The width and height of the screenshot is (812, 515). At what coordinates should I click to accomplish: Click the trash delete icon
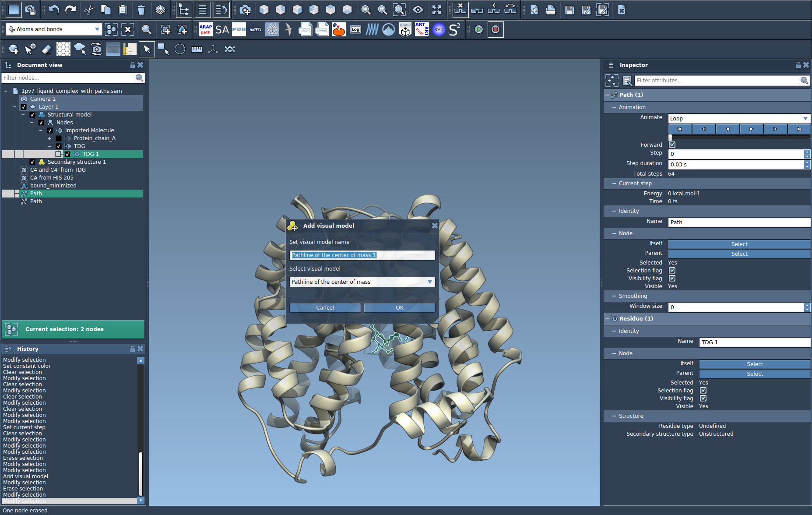click(x=141, y=10)
